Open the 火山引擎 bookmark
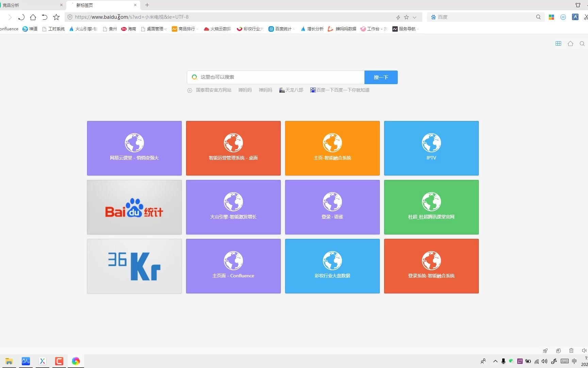Viewport: 588px width, 368px height. (x=83, y=29)
